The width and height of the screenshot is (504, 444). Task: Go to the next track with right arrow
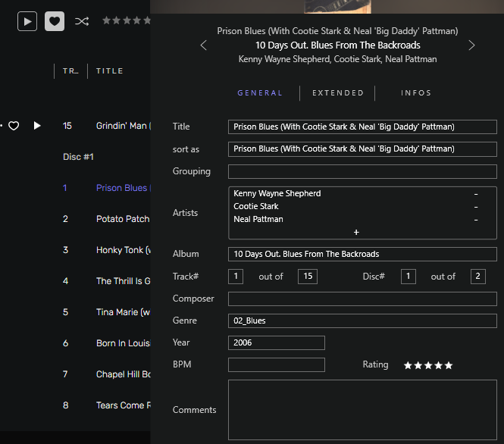click(x=471, y=45)
